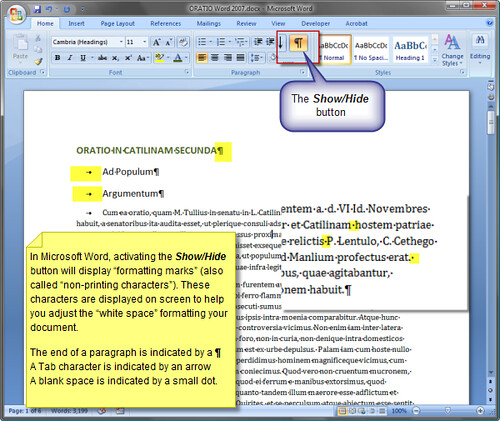Click the Change Styles button
The height and width of the screenshot is (421, 500).
click(452, 50)
